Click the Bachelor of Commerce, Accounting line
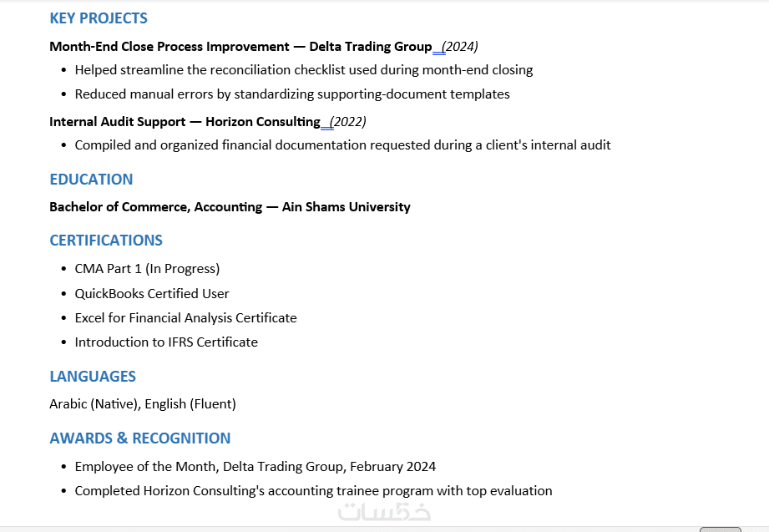Screen dimensions: 769x532 pos(230,207)
